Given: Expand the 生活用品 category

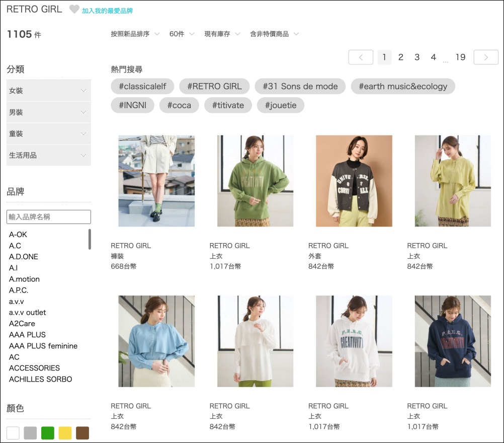Looking at the screenshot, I should coord(48,156).
